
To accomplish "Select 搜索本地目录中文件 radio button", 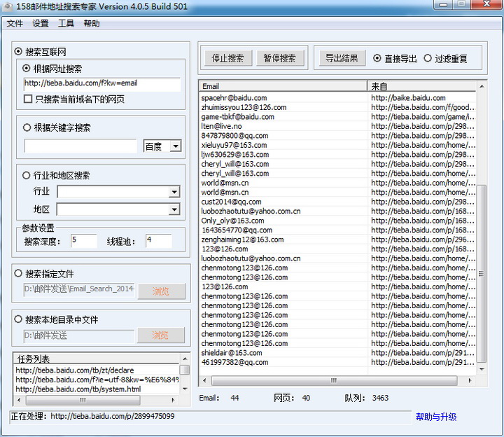I will coord(18,319).
